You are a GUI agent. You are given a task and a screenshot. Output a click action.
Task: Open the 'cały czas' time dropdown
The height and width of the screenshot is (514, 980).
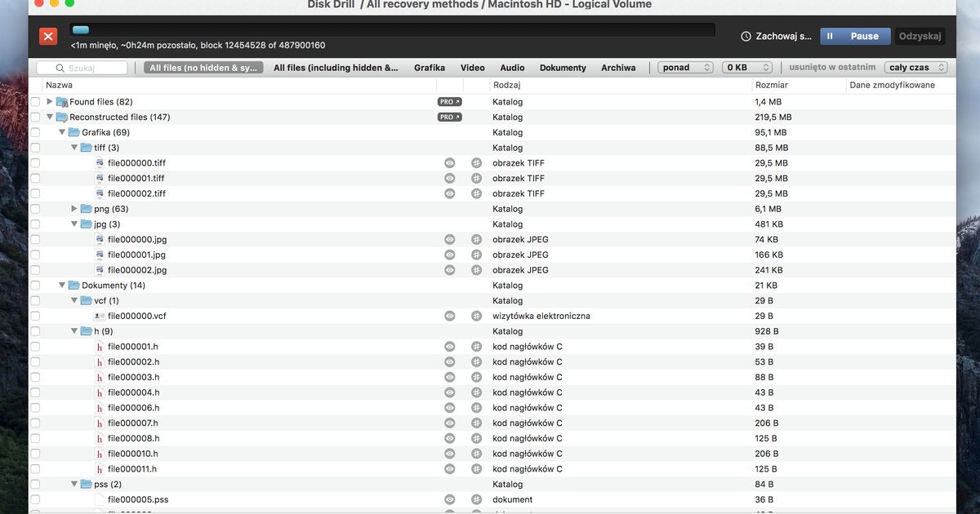coord(915,68)
